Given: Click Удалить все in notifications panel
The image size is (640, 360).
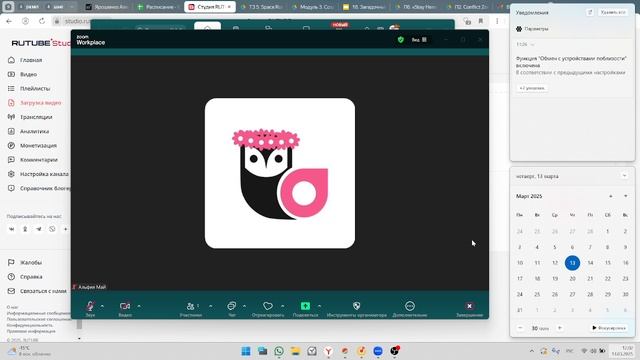Looking at the screenshot, I should coord(613,13).
